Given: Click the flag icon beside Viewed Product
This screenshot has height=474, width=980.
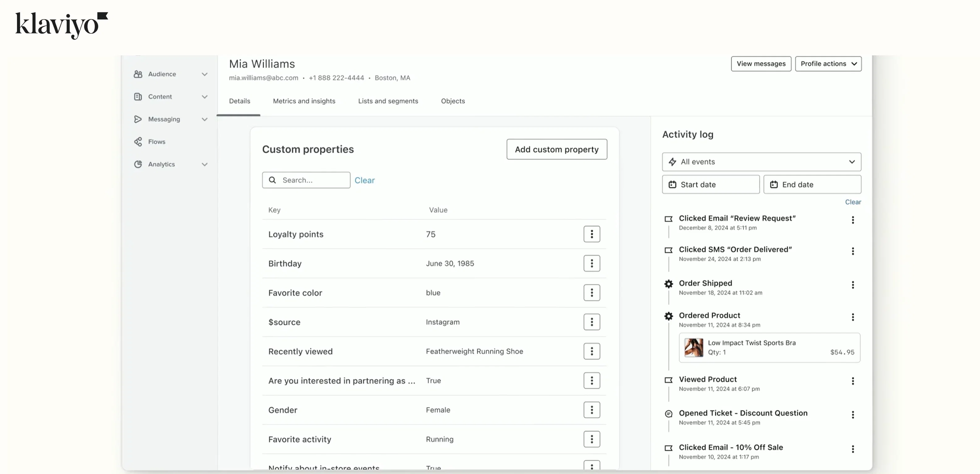Looking at the screenshot, I should [x=668, y=380].
